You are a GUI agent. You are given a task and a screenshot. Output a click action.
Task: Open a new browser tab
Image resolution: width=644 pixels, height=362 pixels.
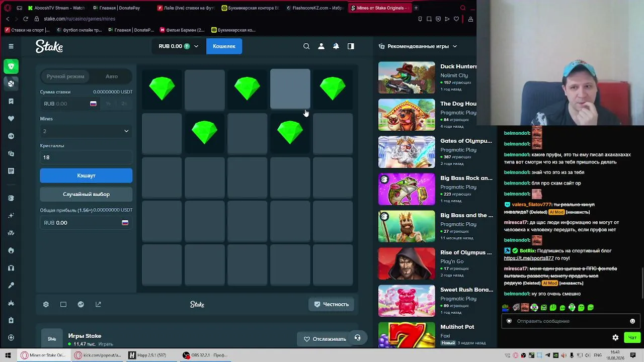click(416, 8)
